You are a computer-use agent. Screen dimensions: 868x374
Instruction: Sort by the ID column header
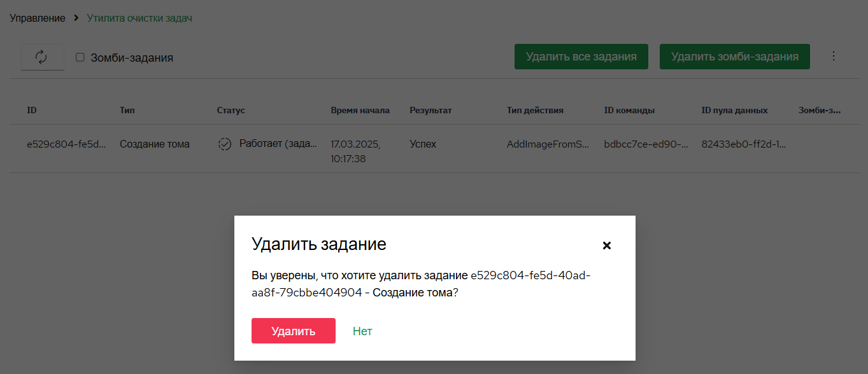coord(32,110)
